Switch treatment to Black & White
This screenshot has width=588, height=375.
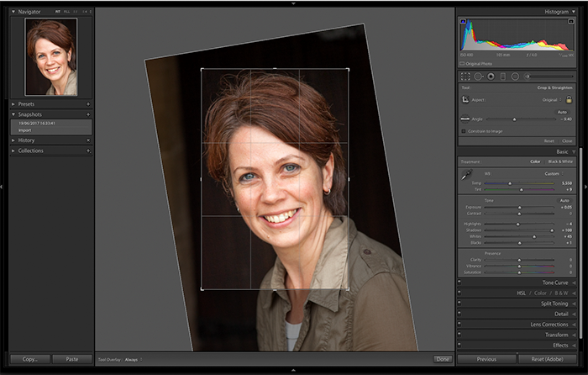(x=560, y=161)
